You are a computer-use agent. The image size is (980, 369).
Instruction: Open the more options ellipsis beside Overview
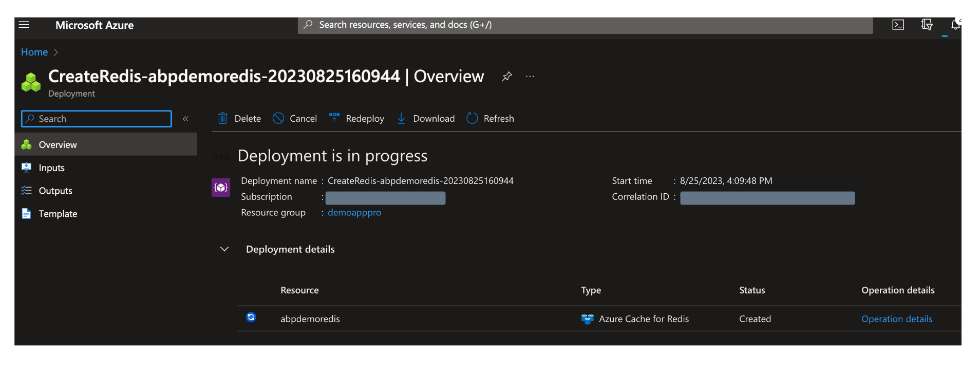click(x=530, y=77)
